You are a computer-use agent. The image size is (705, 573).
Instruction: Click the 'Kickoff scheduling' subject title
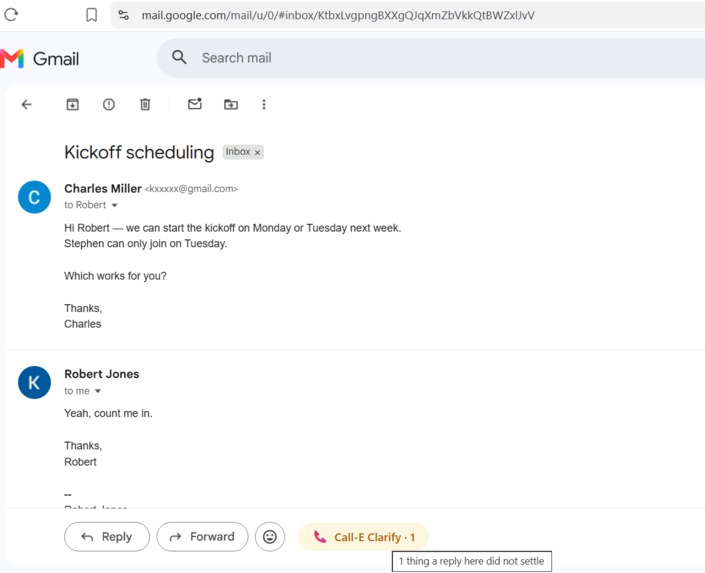tap(139, 152)
